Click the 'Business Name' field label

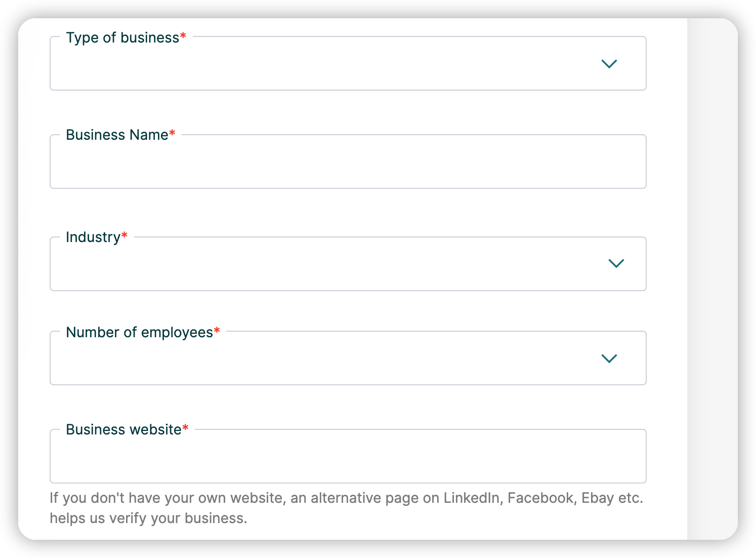117,135
